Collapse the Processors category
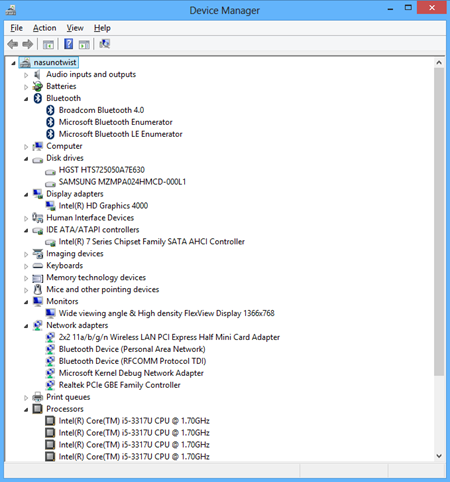The width and height of the screenshot is (450, 482). tap(26, 410)
